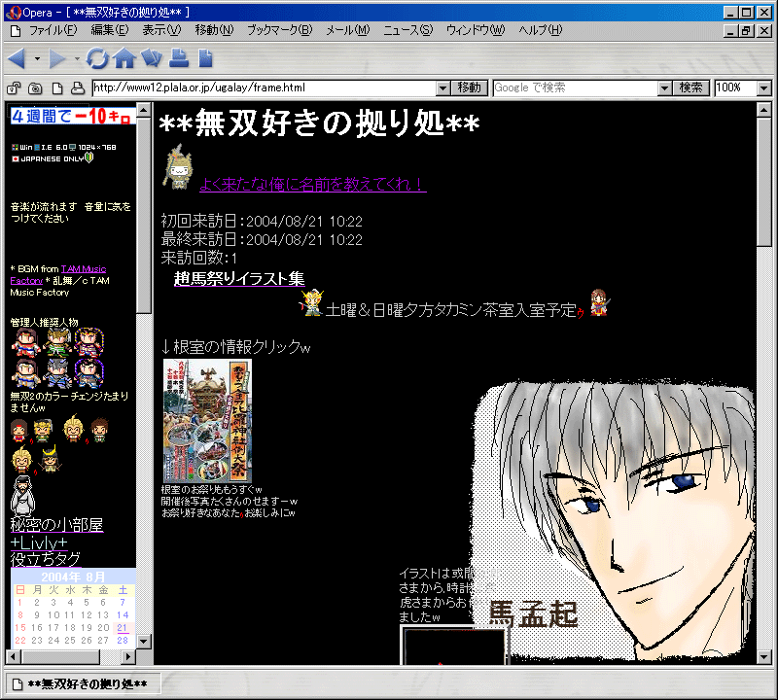Select the **無双好きの拠り処** page tab
This screenshot has height=700, width=778.
coord(83,684)
